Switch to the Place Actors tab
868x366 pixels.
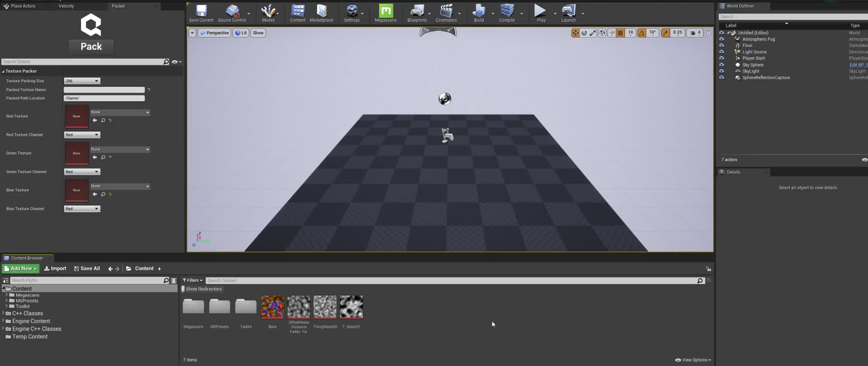click(x=23, y=6)
